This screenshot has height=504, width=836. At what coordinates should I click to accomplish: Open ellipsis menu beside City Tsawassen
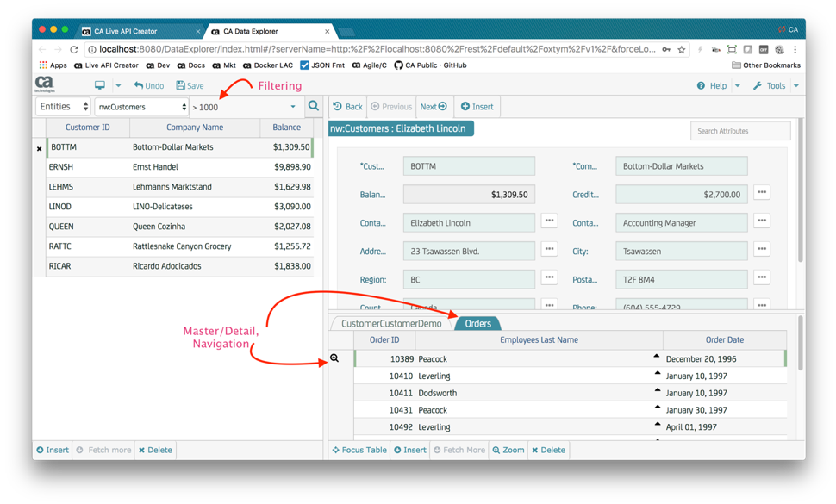tap(762, 249)
